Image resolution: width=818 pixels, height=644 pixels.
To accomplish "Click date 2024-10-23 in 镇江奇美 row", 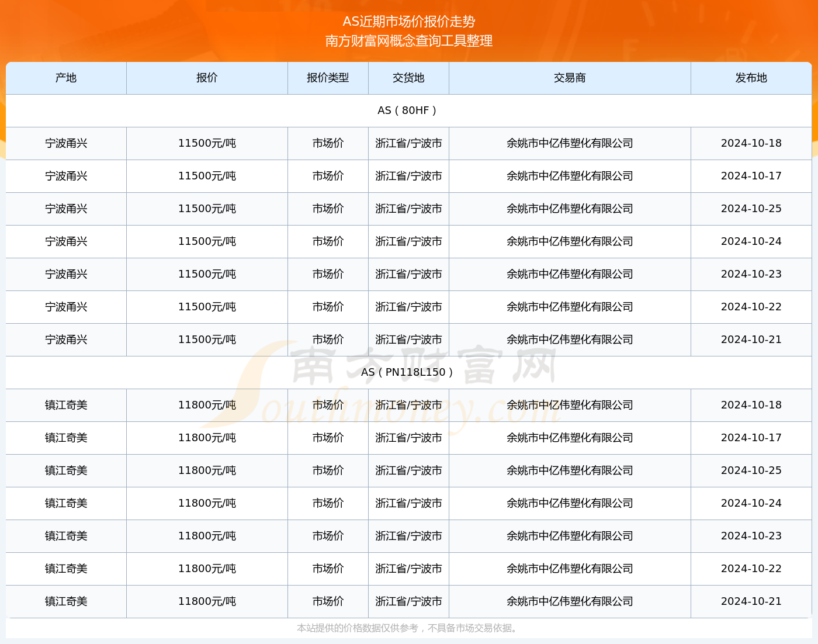I will 751,536.
